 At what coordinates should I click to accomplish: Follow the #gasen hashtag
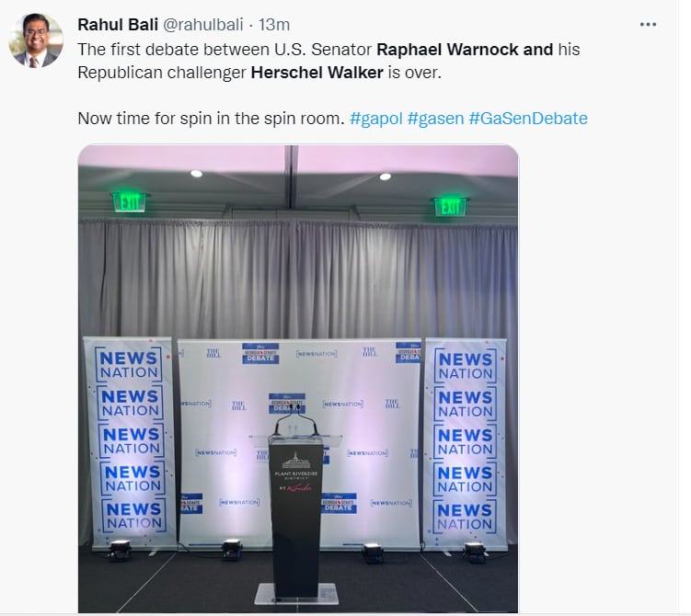[435, 119]
